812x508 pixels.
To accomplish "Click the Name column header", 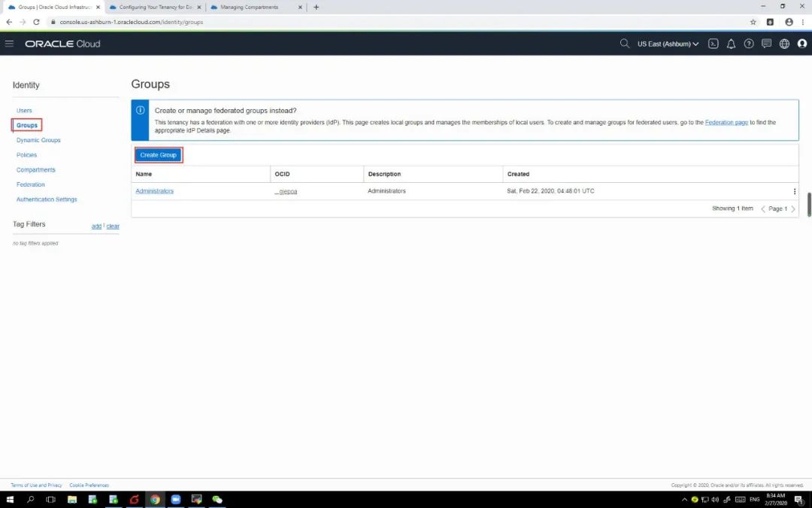I will tap(144, 174).
